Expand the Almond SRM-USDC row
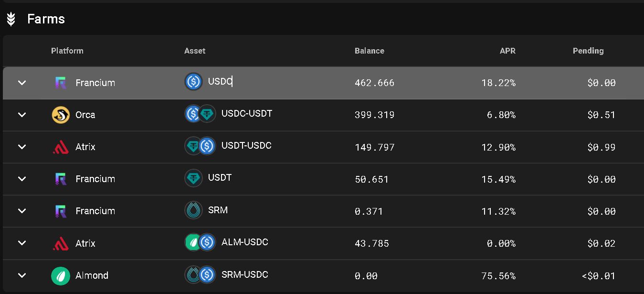The height and width of the screenshot is (294, 644). 21,275
